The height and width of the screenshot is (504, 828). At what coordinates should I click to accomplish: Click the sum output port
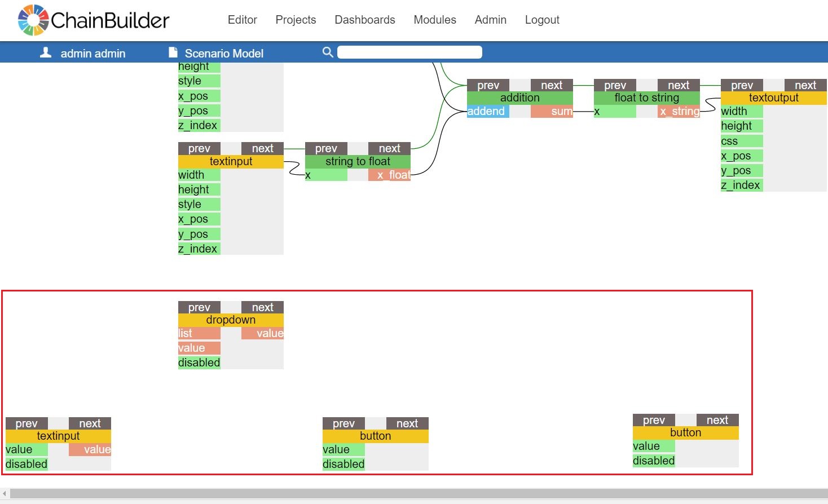pos(552,112)
